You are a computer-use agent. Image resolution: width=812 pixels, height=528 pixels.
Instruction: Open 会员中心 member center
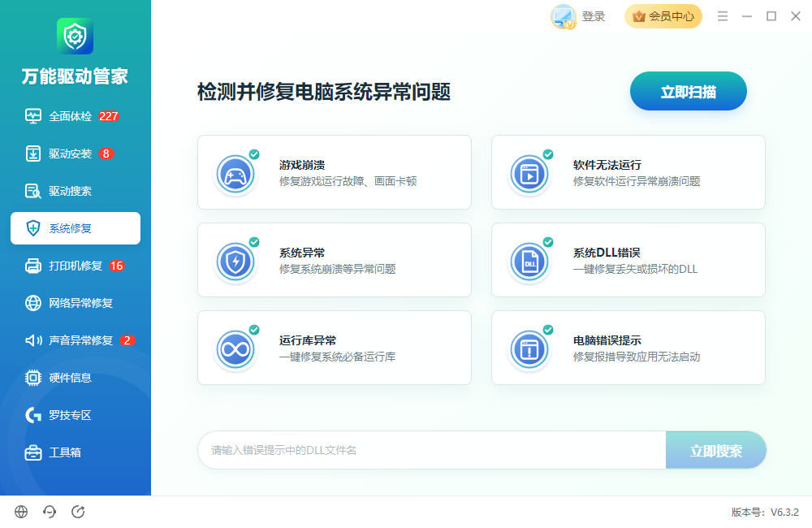point(663,16)
